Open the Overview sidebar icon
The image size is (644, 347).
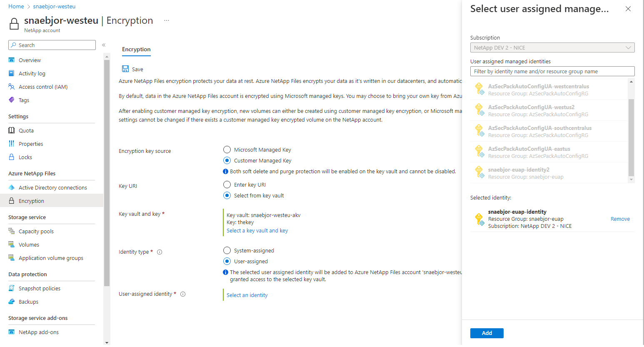[12, 60]
